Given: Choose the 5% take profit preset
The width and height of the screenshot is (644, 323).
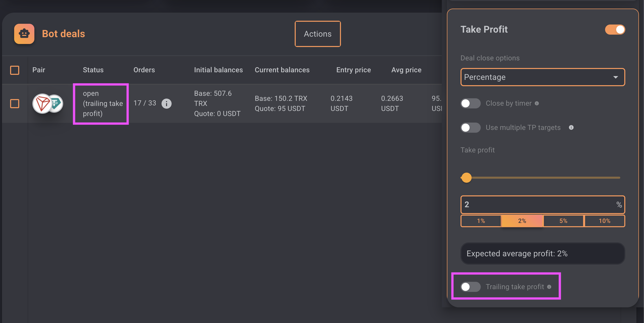Looking at the screenshot, I should [563, 221].
